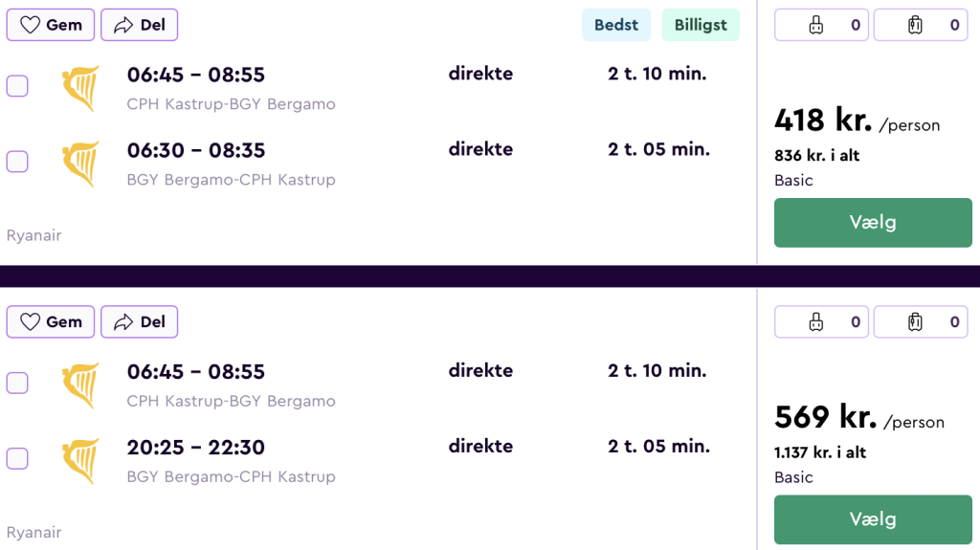Save the 418 kr. flight with Gem
Screen dimensions: 980x550
pyautogui.click(x=51, y=25)
